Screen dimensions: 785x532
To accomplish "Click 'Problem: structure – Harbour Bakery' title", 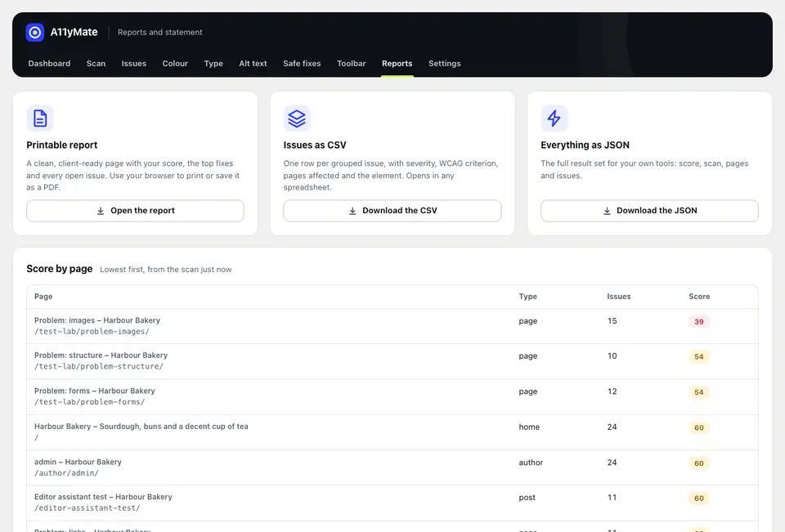I will pos(101,355).
